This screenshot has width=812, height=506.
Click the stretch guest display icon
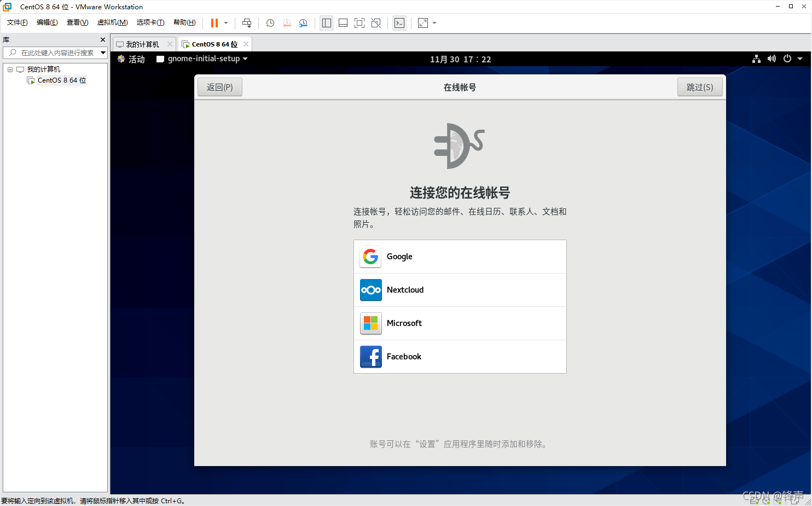pyautogui.click(x=423, y=23)
